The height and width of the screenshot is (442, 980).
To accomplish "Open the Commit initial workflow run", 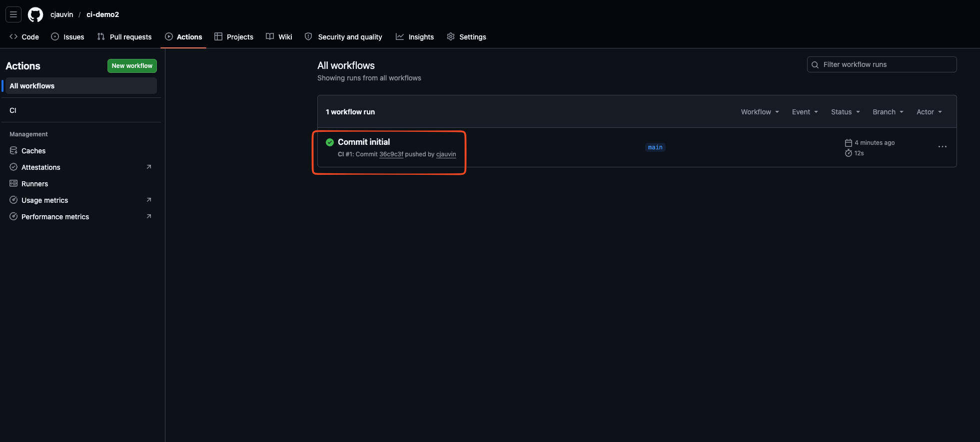I will [364, 142].
